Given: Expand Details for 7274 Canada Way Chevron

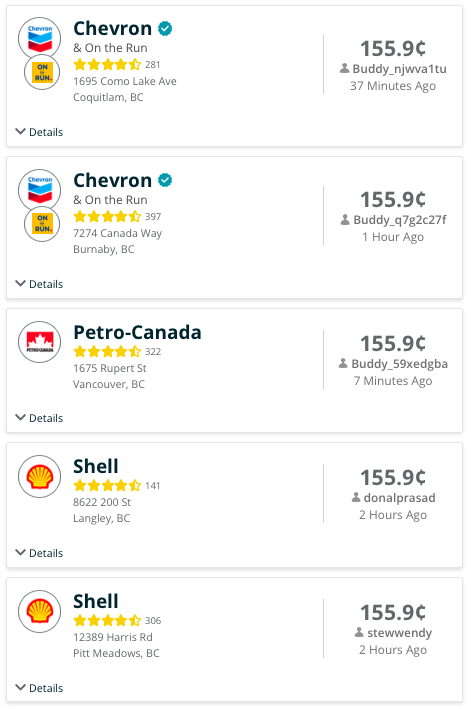Looking at the screenshot, I should point(39,284).
